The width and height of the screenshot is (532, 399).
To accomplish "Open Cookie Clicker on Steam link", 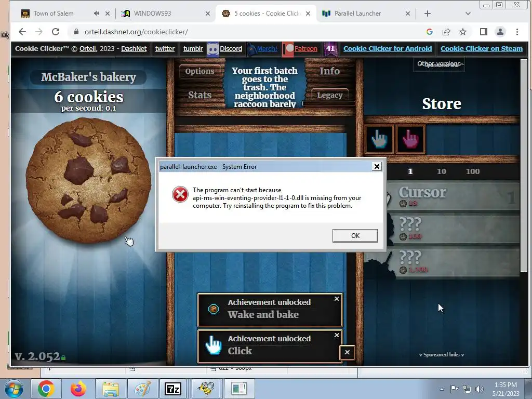I will point(482,48).
